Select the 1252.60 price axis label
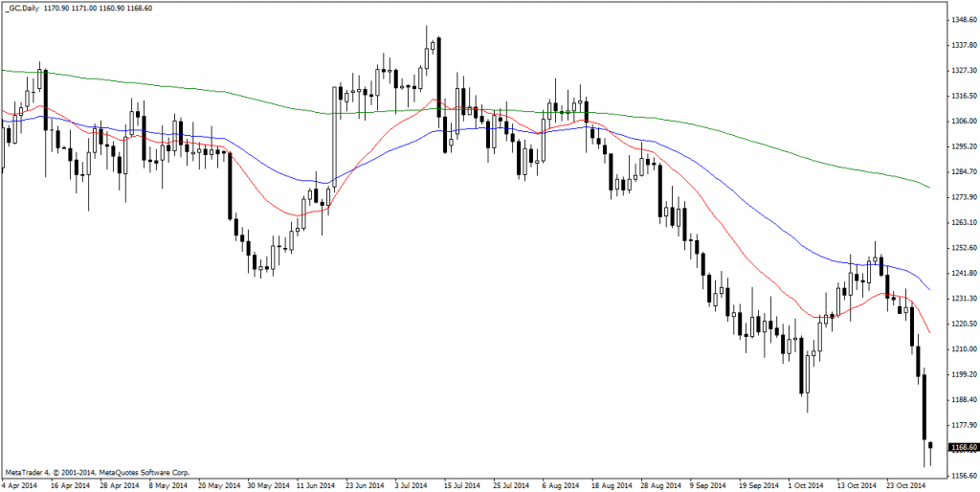Image resolution: width=980 pixels, height=492 pixels. pyautogui.click(x=962, y=248)
